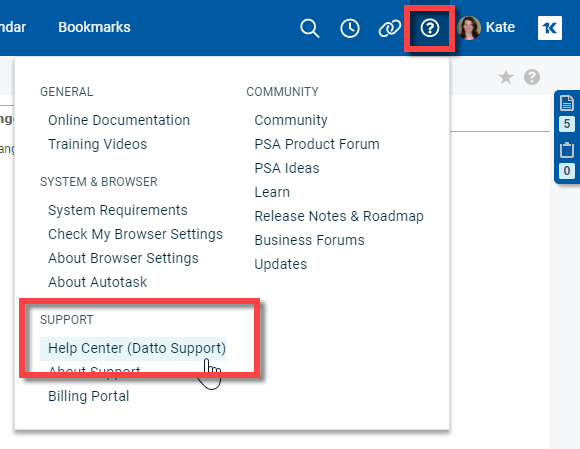Open the help question mark menu
This screenshot has height=449, width=580.
(429, 28)
